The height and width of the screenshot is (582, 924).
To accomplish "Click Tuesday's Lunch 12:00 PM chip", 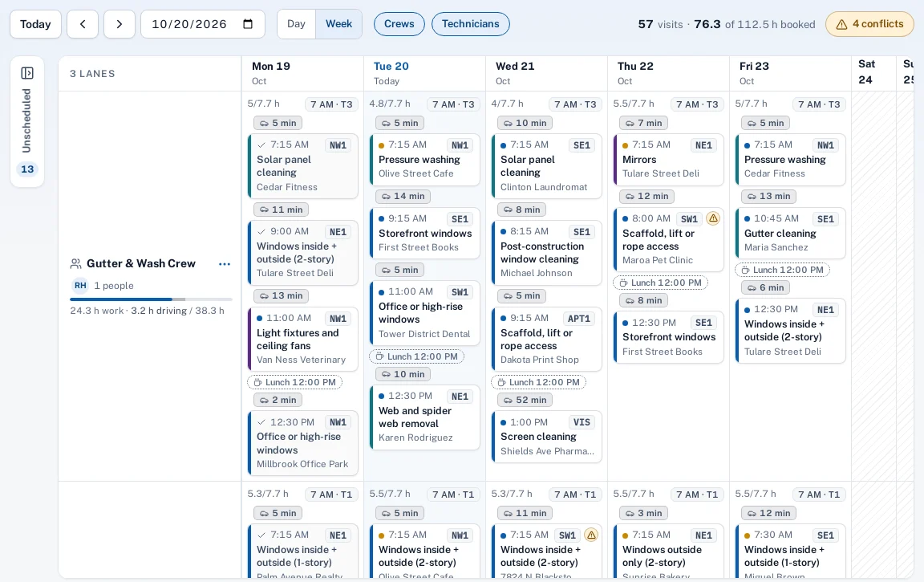I will point(416,356).
